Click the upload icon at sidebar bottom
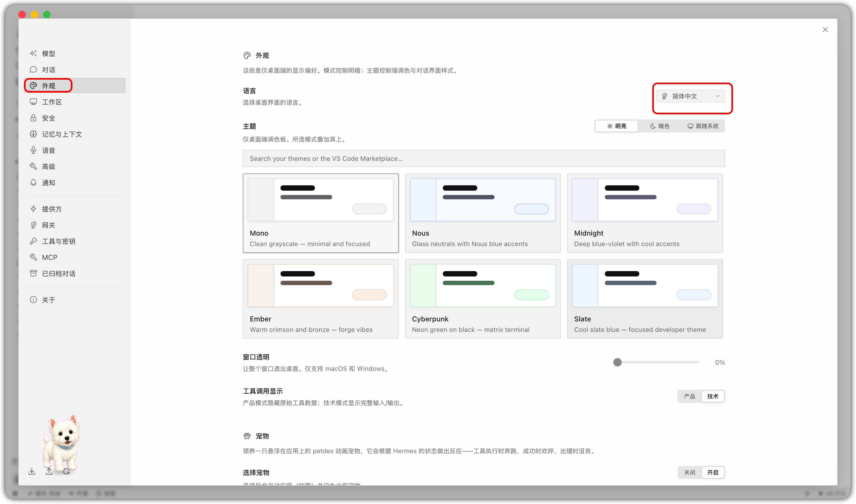This screenshot has width=856, height=504. (49, 471)
